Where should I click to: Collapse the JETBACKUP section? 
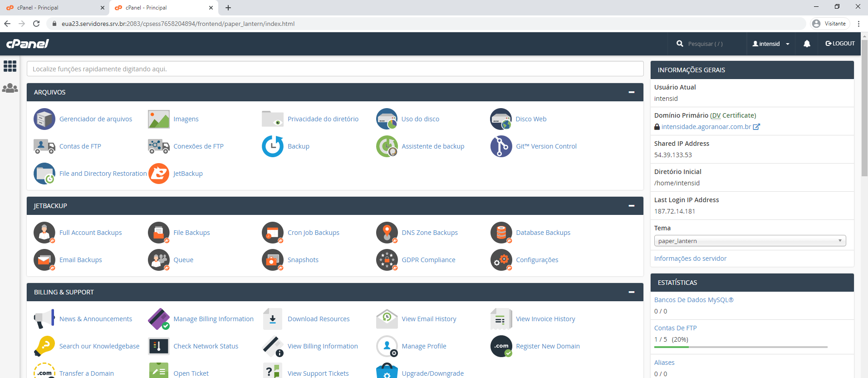pos(631,206)
